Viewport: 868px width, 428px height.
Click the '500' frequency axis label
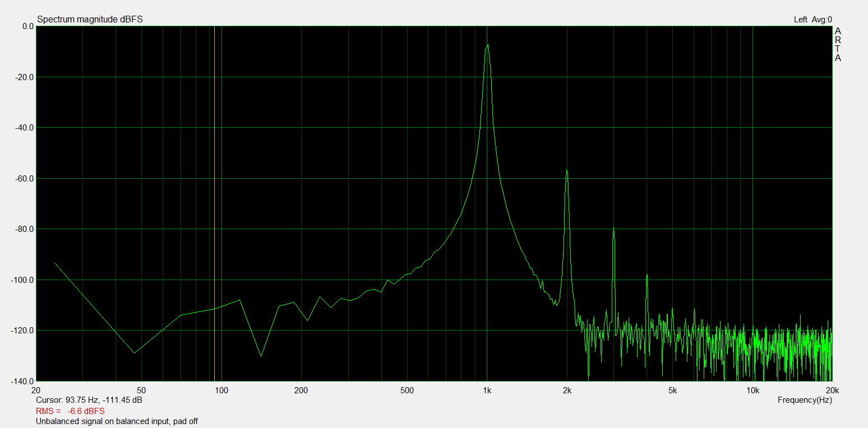(x=407, y=390)
